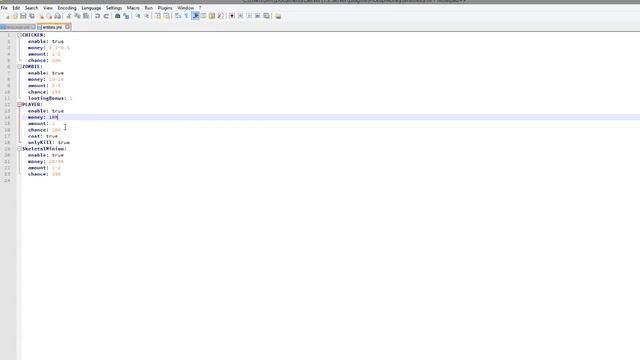Open the Macro menu
This screenshot has height=360, width=640.
133,8
